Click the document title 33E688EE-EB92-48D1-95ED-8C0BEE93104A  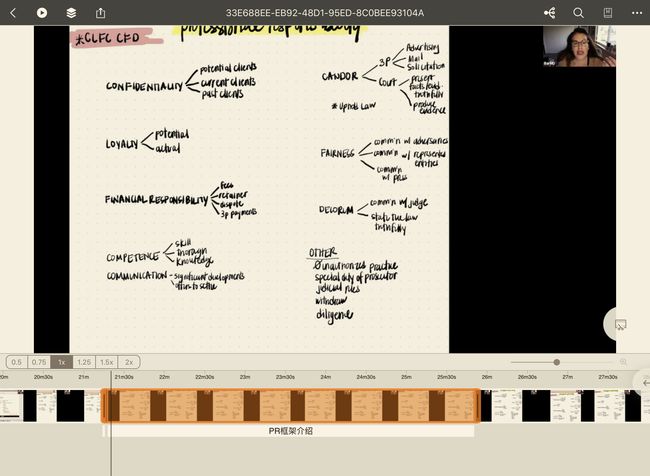325,13
